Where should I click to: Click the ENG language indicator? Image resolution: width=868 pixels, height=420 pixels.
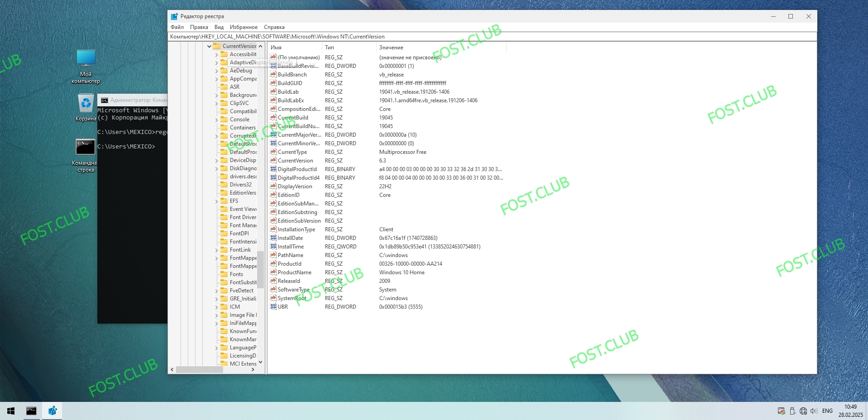[827, 411]
